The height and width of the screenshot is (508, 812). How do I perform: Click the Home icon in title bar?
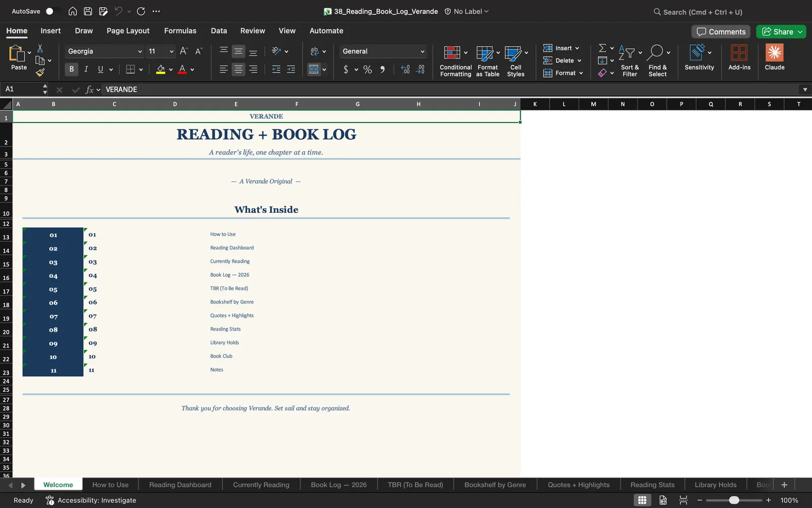coord(73,11)
